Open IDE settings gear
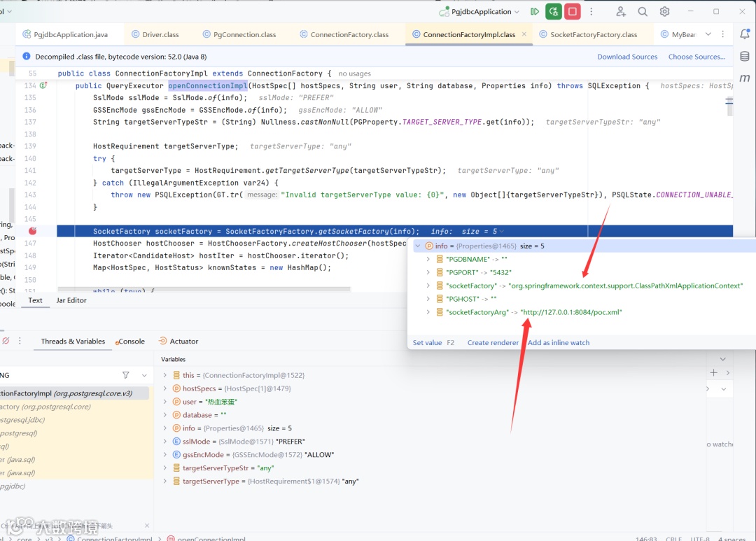The height and width of the screenshot is (541, 756). (x=664, y=12)
